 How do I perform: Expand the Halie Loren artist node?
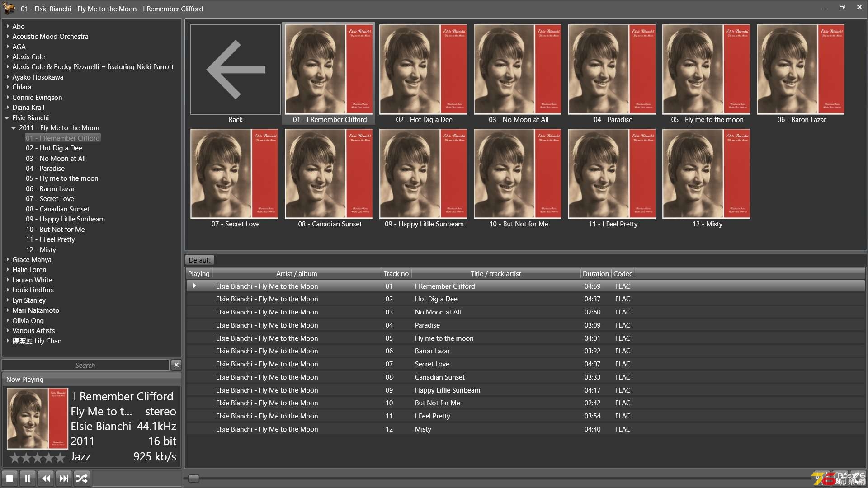tap(8, 269)
